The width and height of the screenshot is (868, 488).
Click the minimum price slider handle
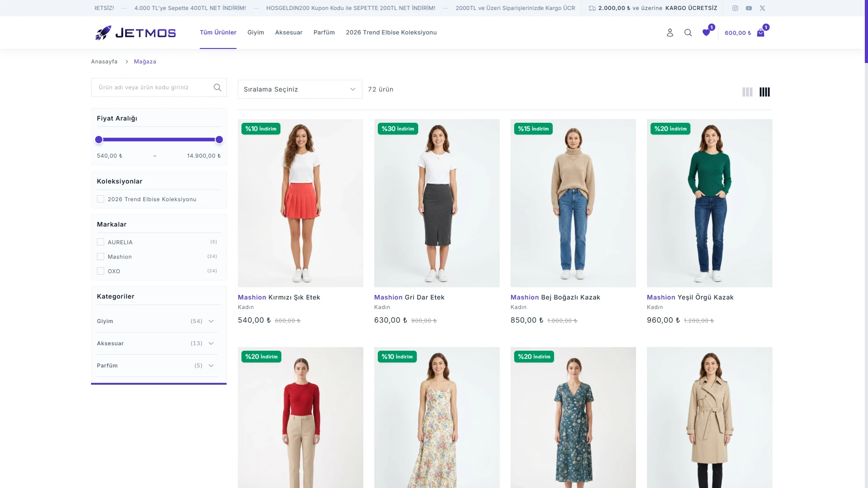tap(99, 140)
